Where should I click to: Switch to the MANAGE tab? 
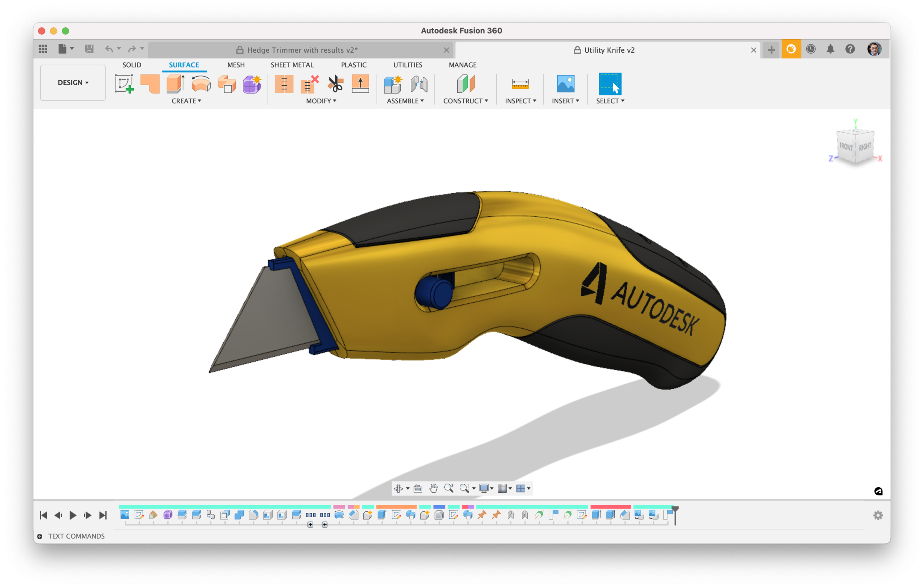tap(462, 65)
